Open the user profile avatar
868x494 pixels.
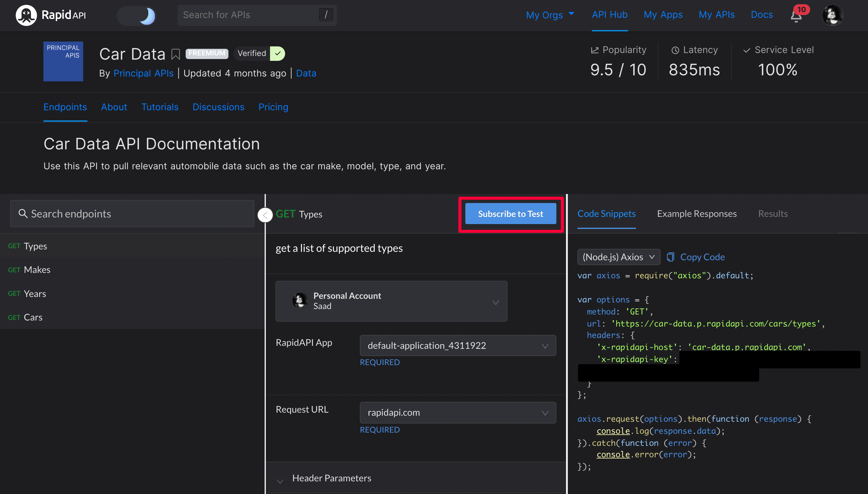point(832,15)
